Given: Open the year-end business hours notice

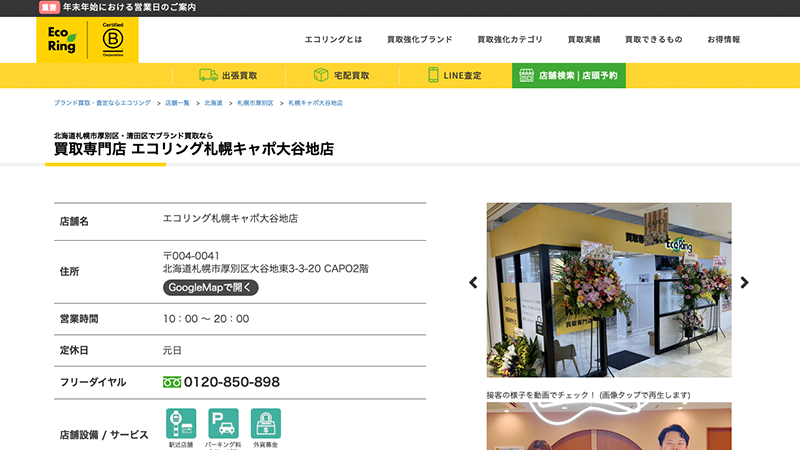Looking at the screenshot, I should [128, 7].
